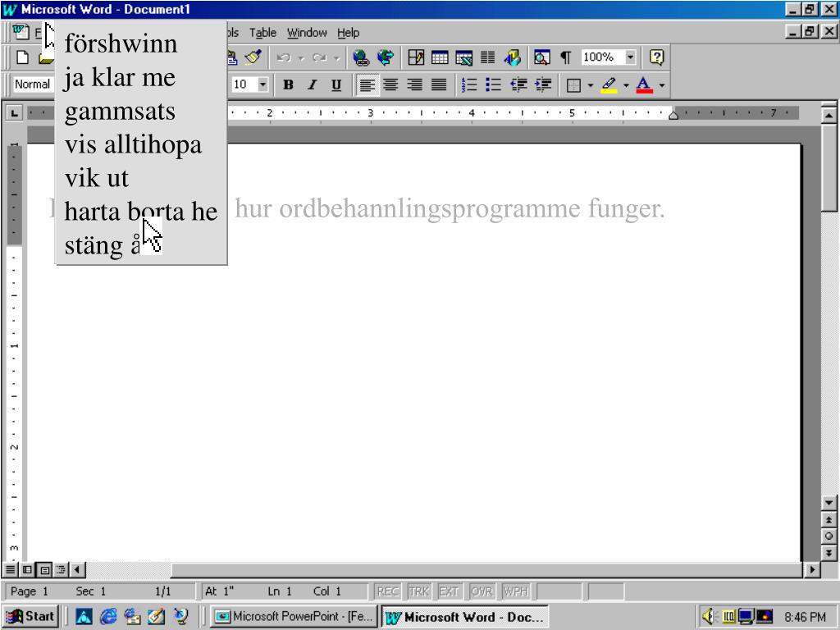Image resolution: width=840 pixels, height=630 pixels.
Task: Click the right indent marker on ruler
Action: [x=673, y=114]
